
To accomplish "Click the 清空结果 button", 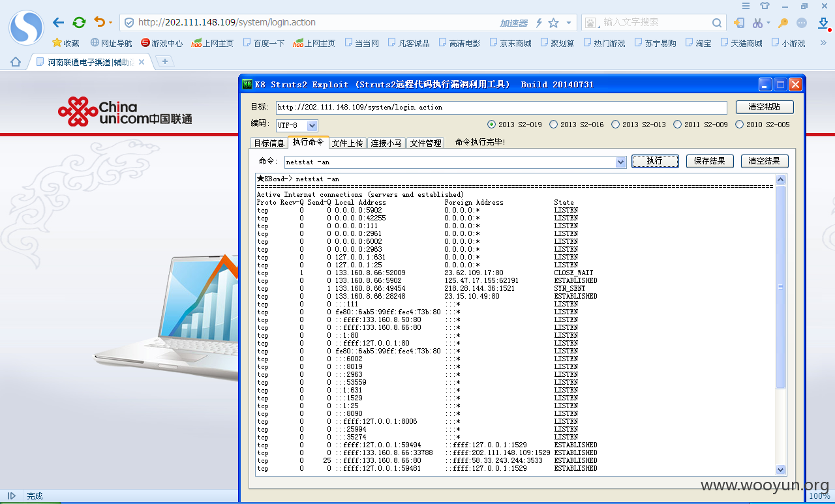I will pyautogui.click(x=765, y=161).
